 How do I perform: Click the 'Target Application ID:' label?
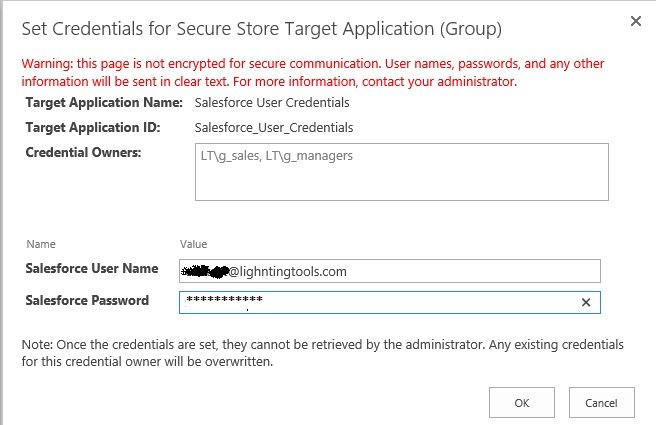[93, 127]
